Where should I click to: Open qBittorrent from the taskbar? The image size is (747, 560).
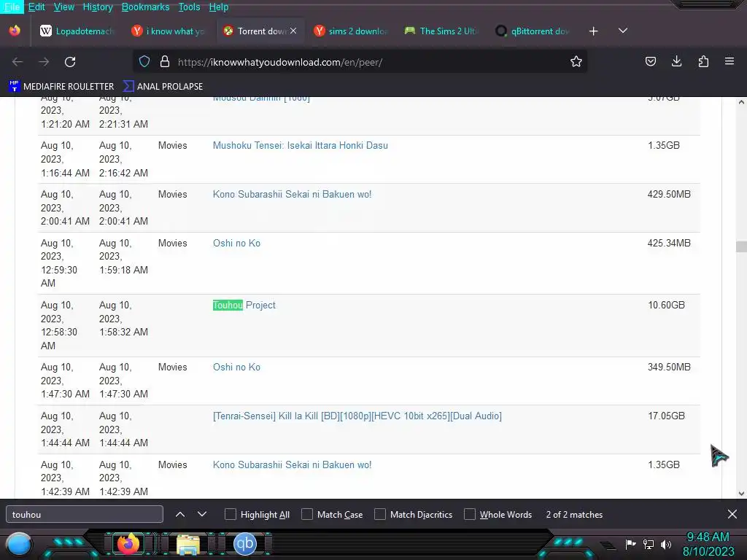click(245, 544)
